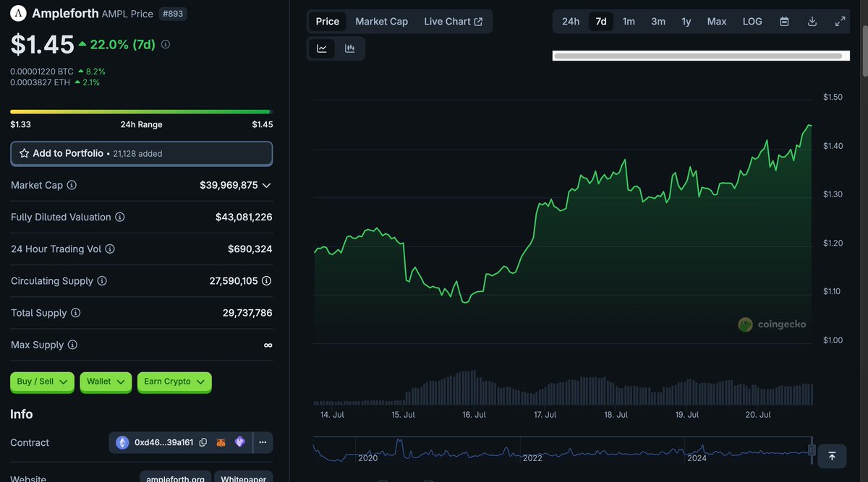Open the Earn Crypto dropdown
The height and width of the screenshot is (482, 868).
174,382
